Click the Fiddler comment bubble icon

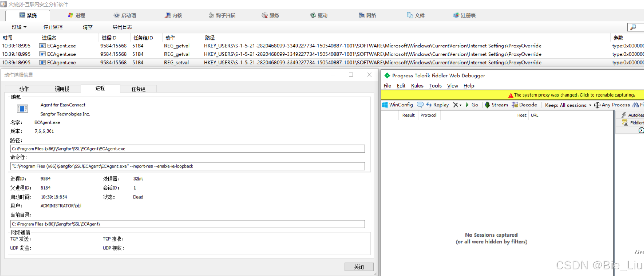click(x=420, y=105)
